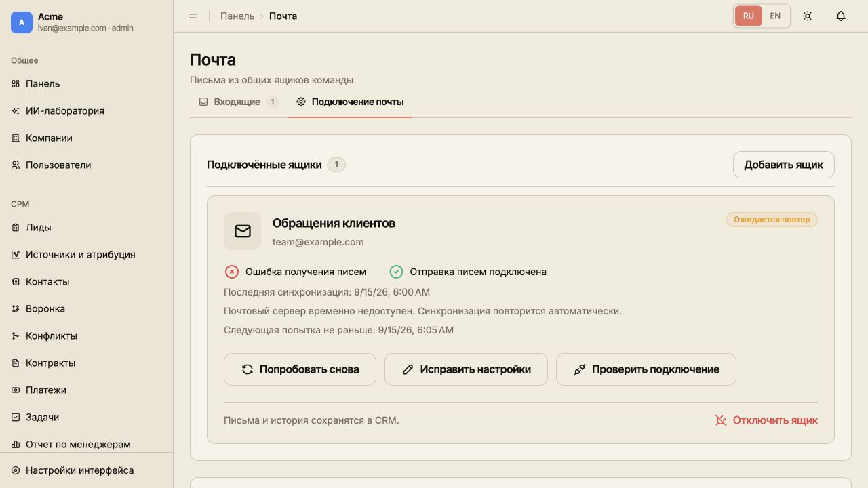Click Исправить настройки button
868x488 pixels.
[x=466, y=369]
